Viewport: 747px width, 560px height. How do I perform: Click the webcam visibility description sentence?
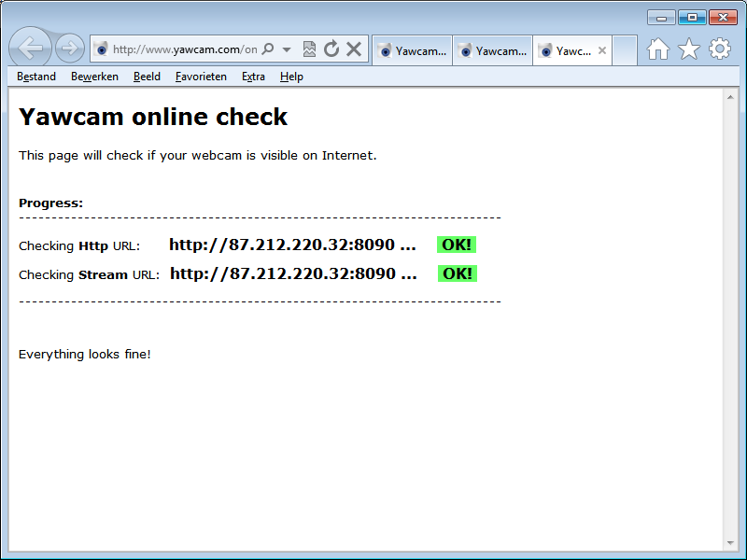[x=198, y=156]
